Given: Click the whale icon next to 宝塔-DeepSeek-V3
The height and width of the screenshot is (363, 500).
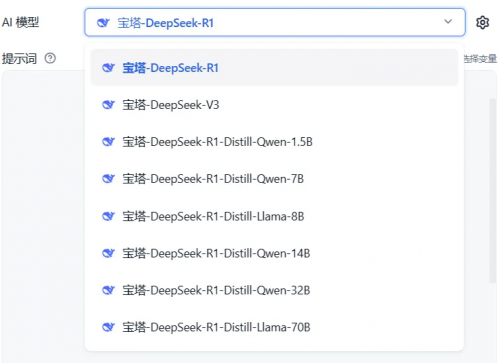Looking at the screenshot, I should [x=108, y=105].
